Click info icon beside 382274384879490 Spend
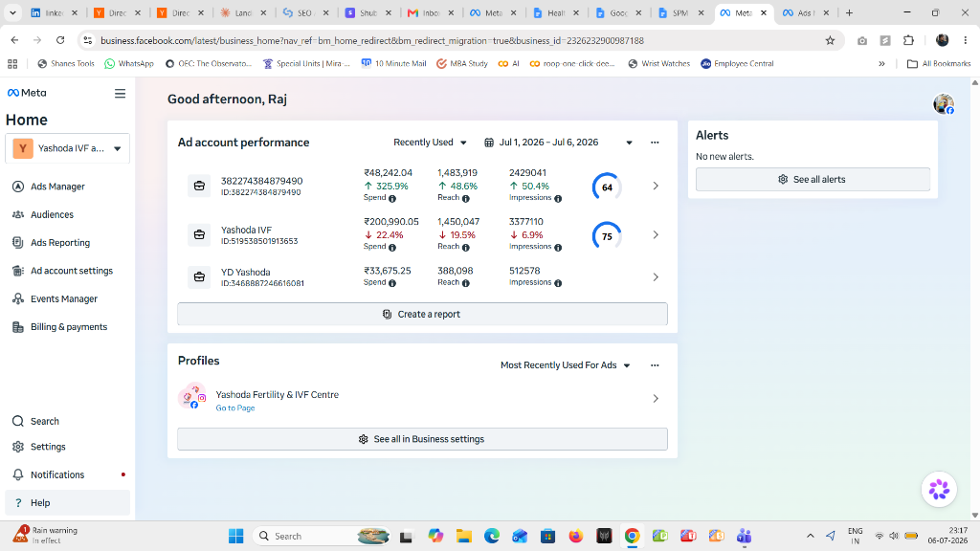 coord(392,199)
